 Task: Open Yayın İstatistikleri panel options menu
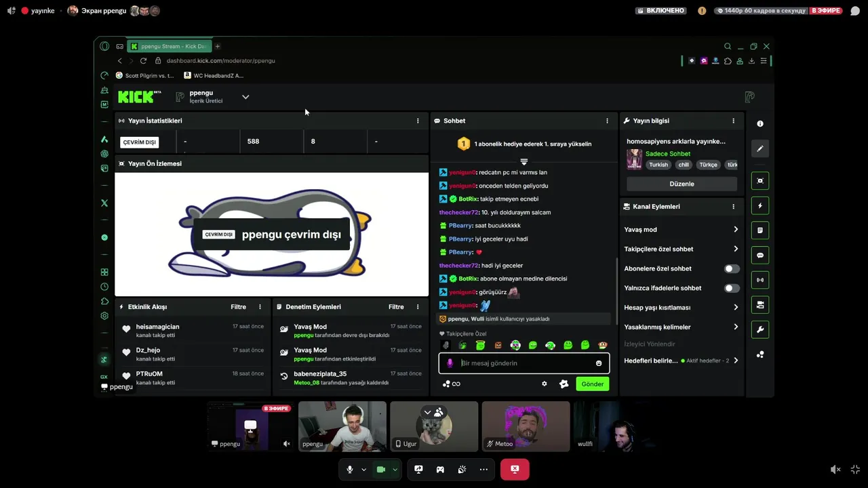(418, 121)
